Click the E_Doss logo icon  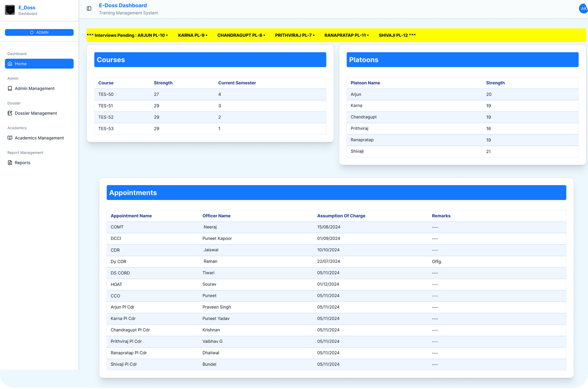click(10, 10)
